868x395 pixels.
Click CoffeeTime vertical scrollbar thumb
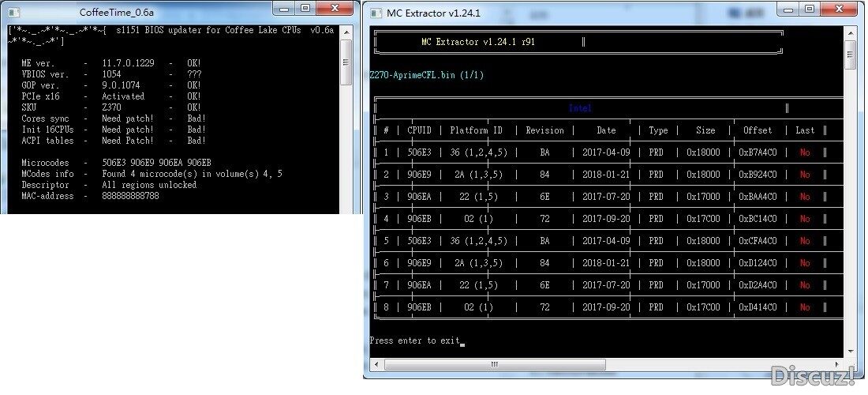pos(346,62)
